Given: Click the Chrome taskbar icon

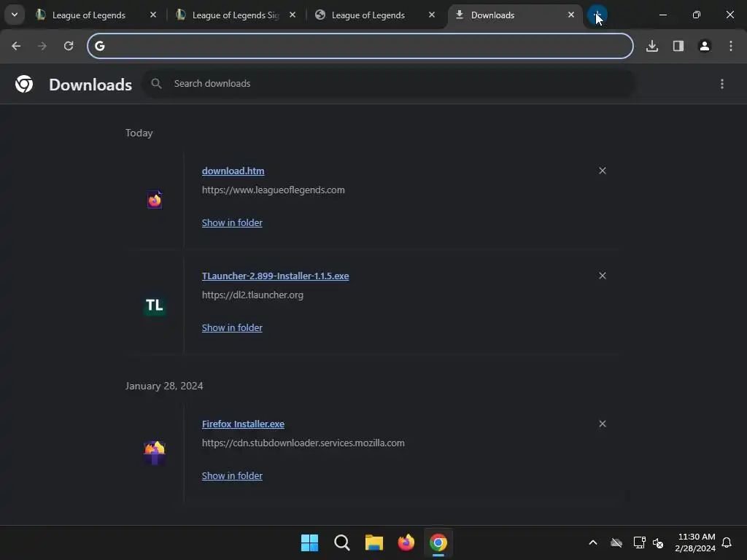Looking at the screenshot, I should click(438, 542).
